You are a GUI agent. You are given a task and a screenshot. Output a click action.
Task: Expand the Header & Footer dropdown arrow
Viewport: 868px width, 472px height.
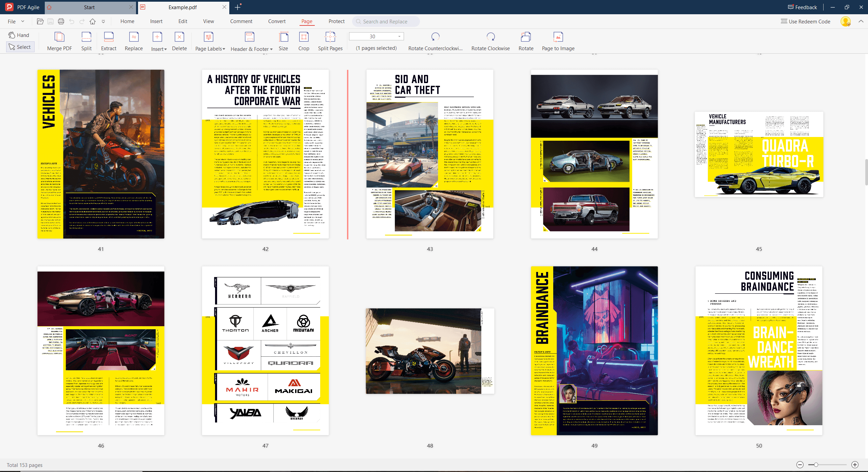click(x=271, y=49)
